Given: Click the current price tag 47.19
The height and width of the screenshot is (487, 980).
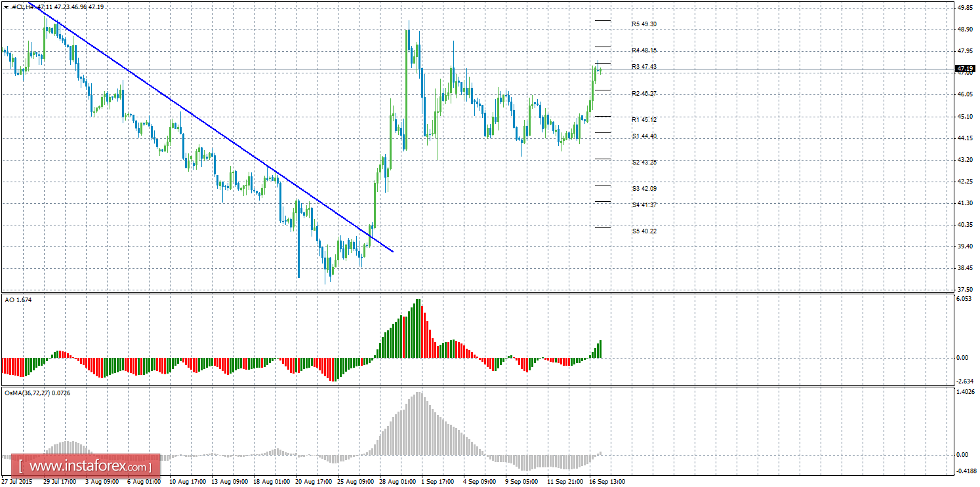Looking at the screenshot, I should [x=965, y=68].
